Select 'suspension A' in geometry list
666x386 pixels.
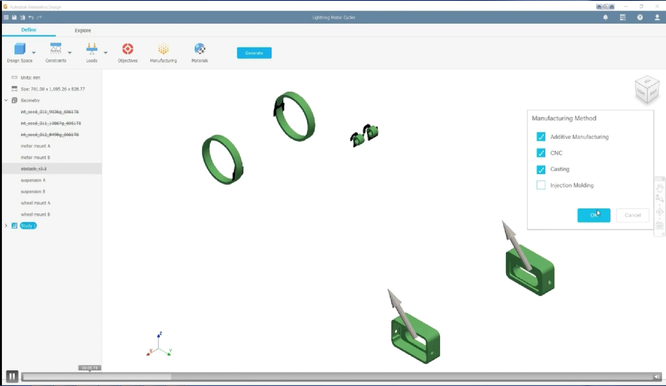pyautogui.click(x=33, y=180)
